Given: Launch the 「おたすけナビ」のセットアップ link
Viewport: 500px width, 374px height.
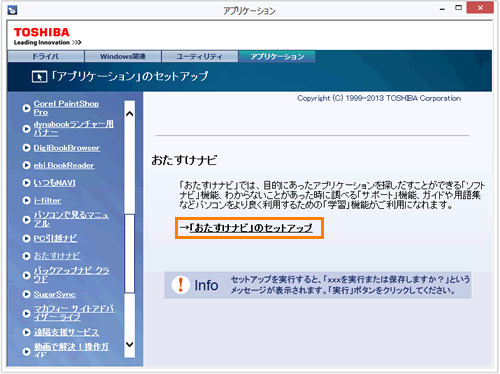Looking at the screenshot, I should pyautogui.click(x=251, y=228).
